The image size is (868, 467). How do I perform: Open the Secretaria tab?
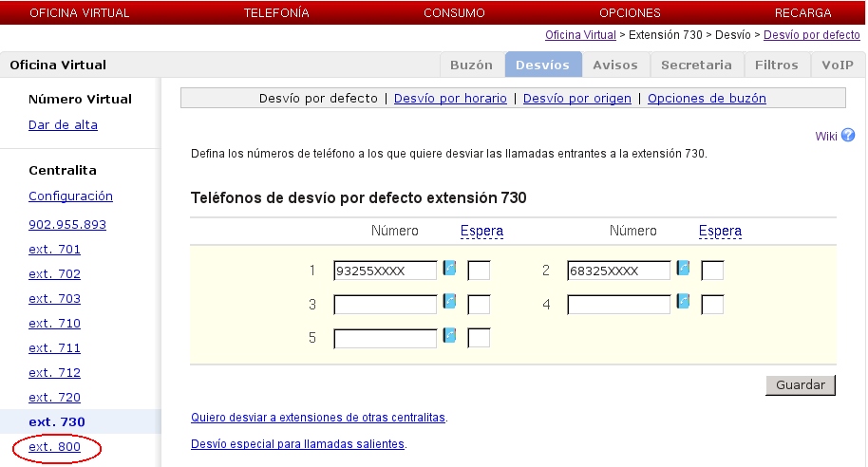[696, 65]
